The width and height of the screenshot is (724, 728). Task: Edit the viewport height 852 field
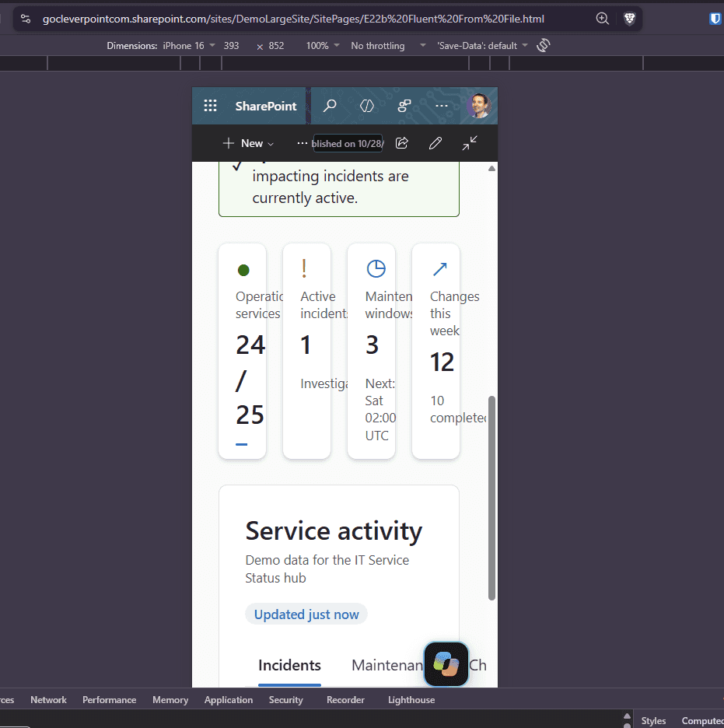[276, 45]
